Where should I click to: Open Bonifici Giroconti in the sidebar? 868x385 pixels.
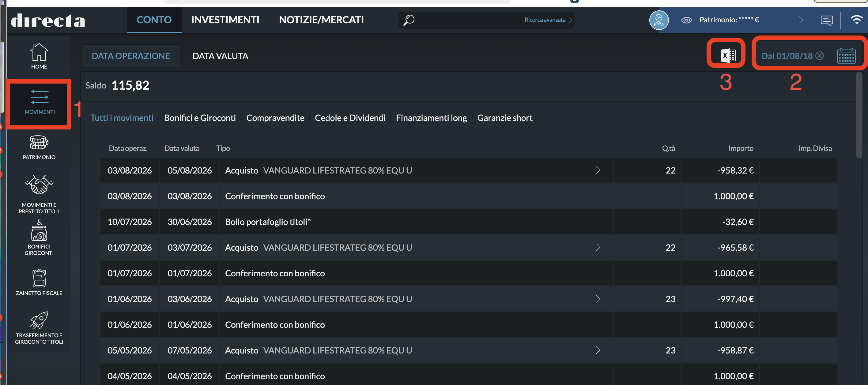click(39, 237)
